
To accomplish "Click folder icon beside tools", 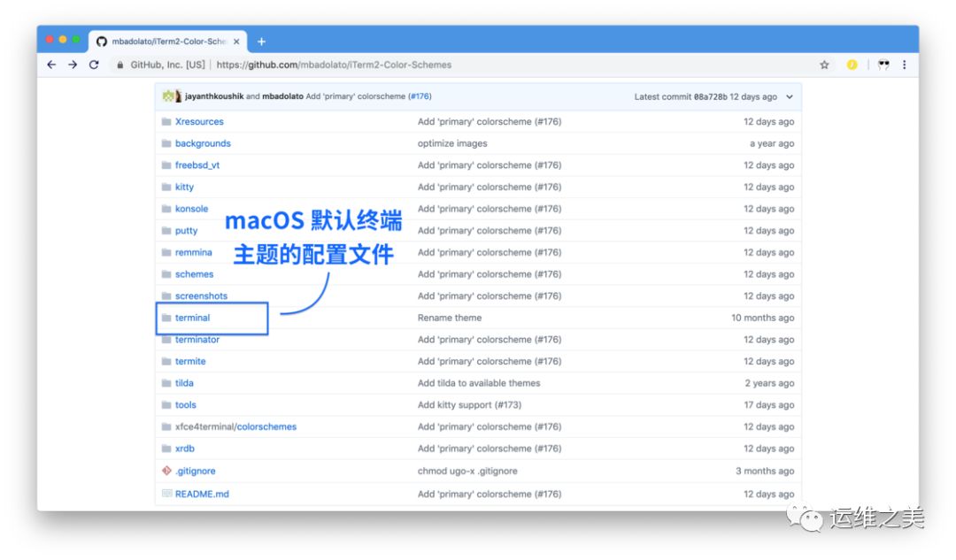I will [x=166, y=404].
